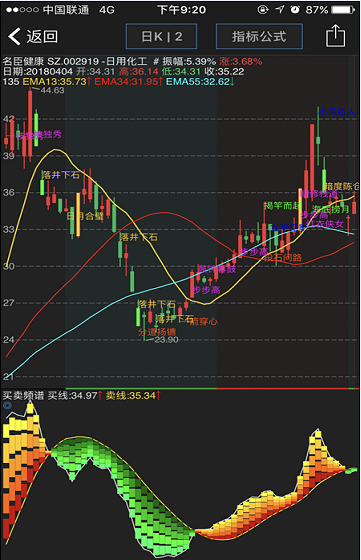The width and height of the screenshot is (361, 560).
Task: Tap the 买卖频谱 indicator title
Action: pyautogui.click(x=23, y=395)
